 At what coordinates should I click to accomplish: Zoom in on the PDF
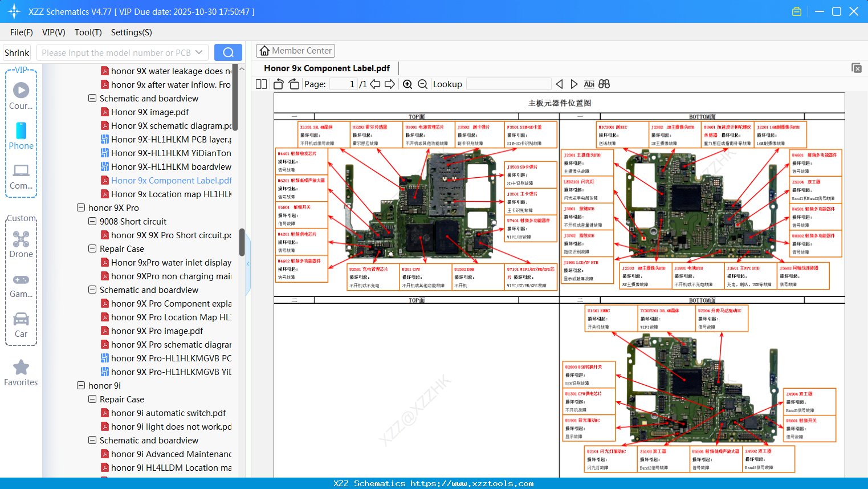click(407, 84)
